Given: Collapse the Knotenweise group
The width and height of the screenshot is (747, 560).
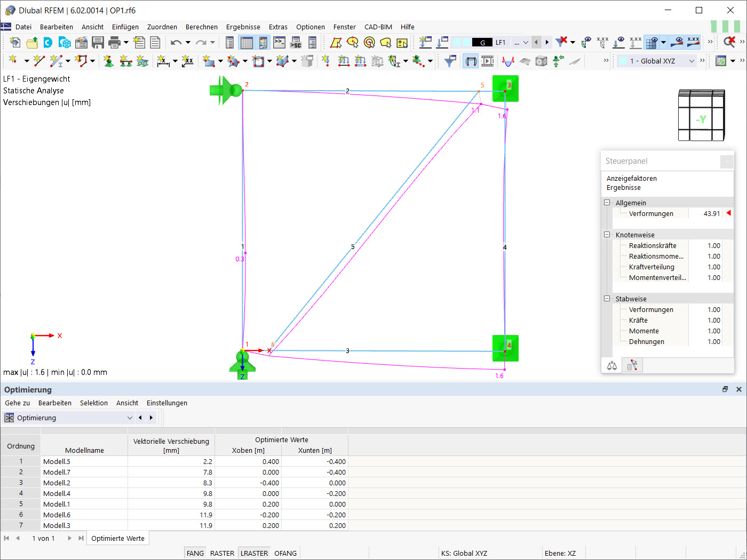Looking at the screenshot, I should pyautogui.click(x=607, y=235).
